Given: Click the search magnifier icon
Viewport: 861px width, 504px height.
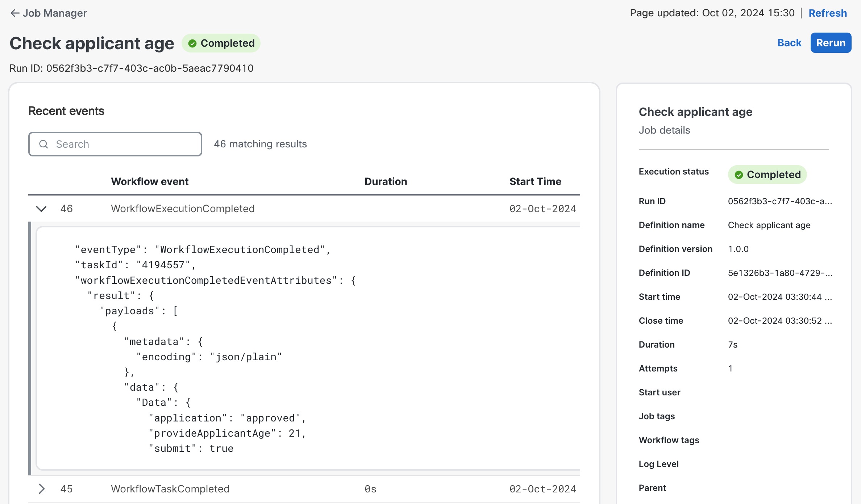Looking at the screenshot, I should pos(43,144).
